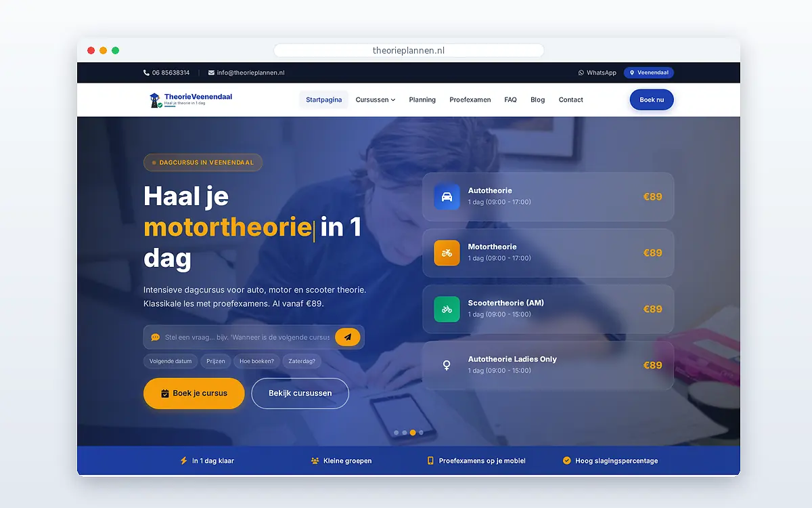Screen dimensions: 812x508
Task: Click the orange motortheorie headline word
Action: (227, 228)
